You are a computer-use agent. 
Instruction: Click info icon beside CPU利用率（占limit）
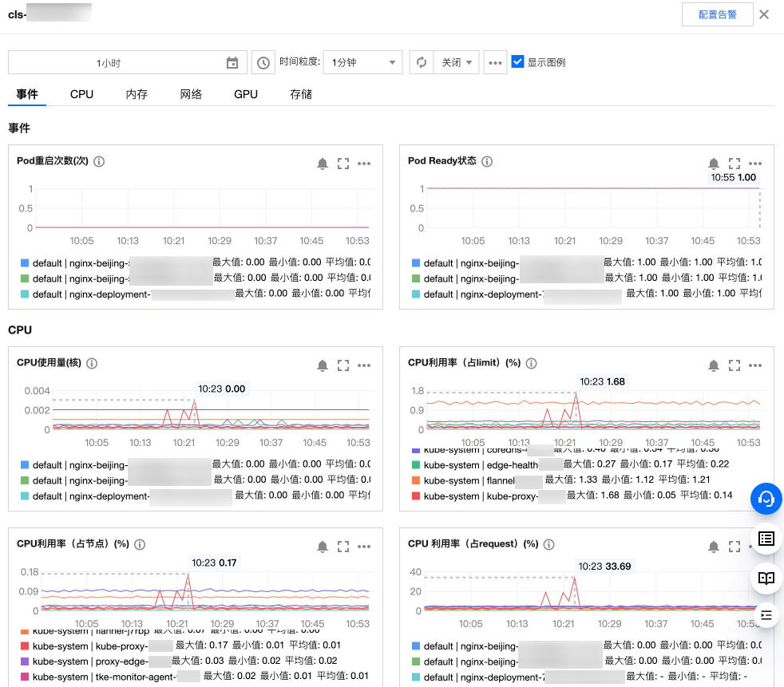[x=532, y=363]
